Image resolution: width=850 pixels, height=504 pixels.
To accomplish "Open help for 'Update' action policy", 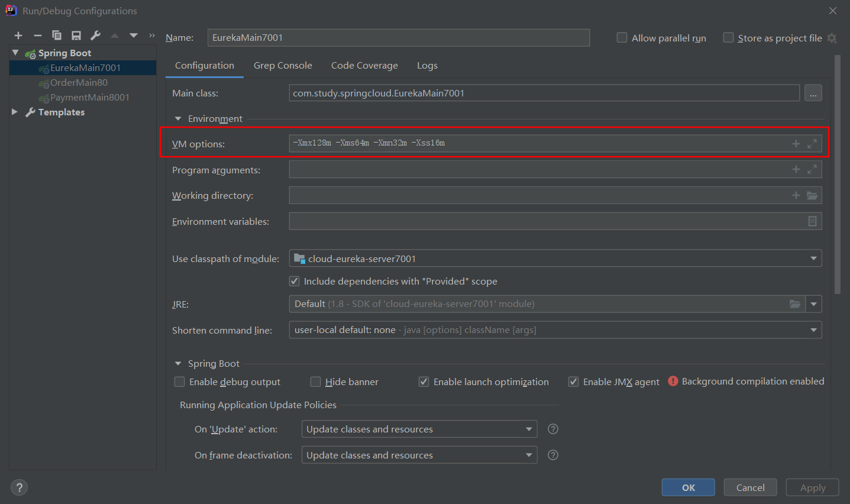I will pos(553,429).
